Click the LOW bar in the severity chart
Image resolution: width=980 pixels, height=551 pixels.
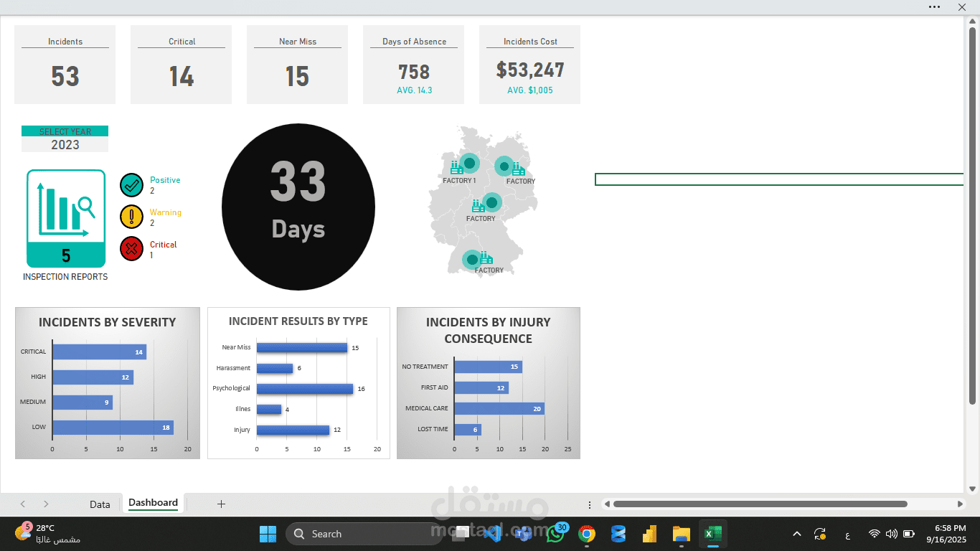point(113,428)
